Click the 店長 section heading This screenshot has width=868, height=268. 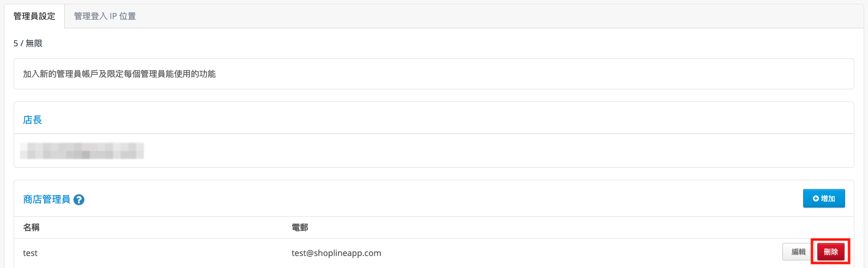(33, 120)
